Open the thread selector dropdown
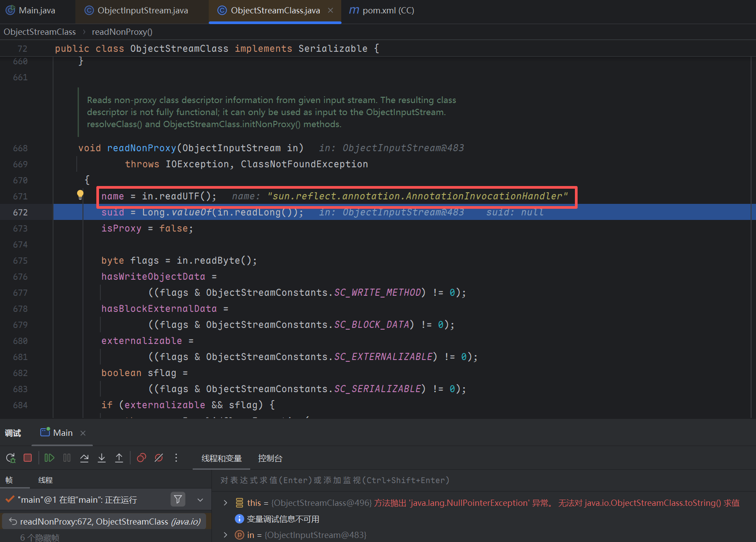 coord(200,500)
